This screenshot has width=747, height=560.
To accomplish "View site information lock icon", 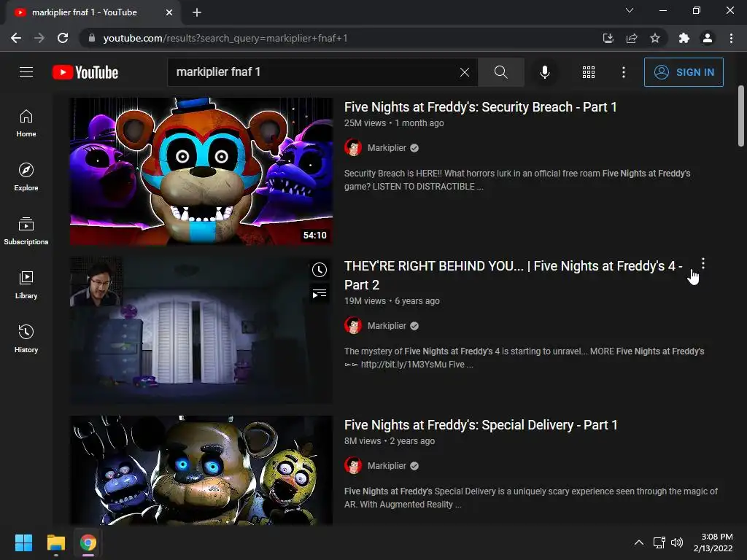I will [x=92, y=38].
